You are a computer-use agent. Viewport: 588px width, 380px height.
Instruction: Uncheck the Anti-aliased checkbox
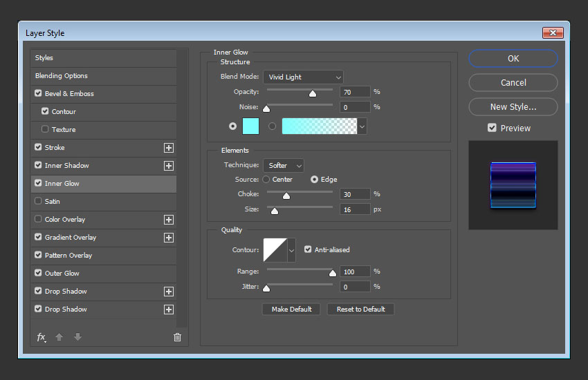tap(308, 249)
